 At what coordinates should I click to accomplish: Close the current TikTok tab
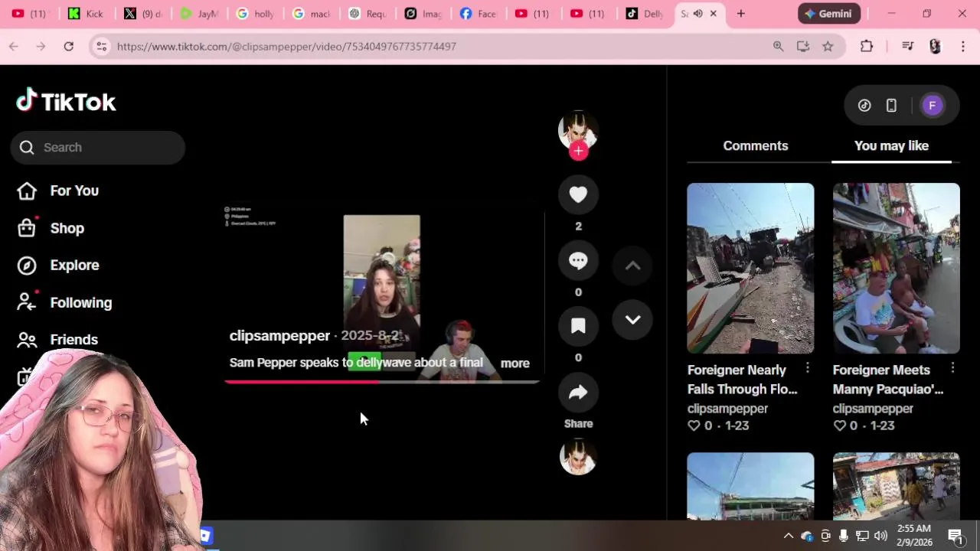[x=714, y=14]
